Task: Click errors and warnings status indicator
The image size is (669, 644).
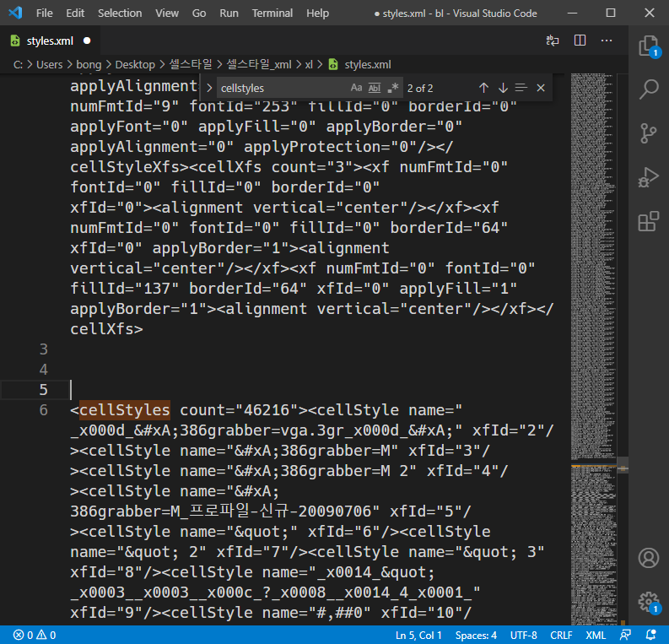Action: 34,635
